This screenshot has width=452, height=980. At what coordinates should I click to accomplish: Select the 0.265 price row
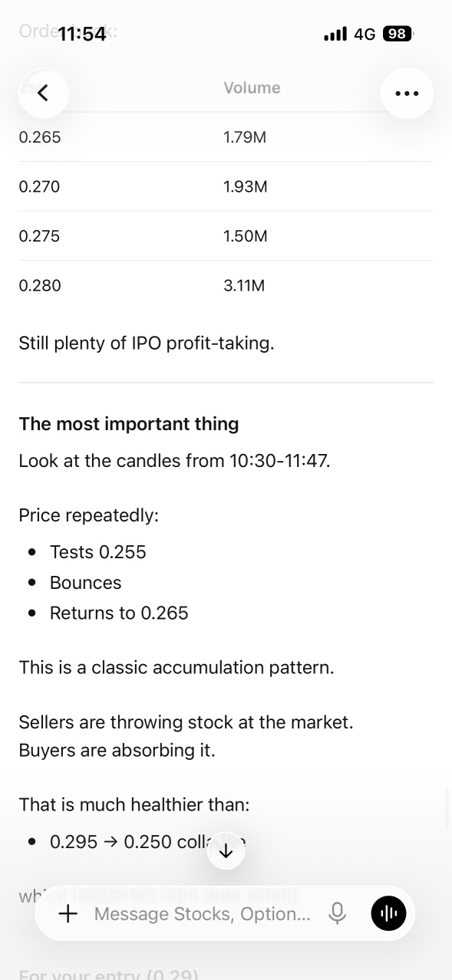pos(226,137)
